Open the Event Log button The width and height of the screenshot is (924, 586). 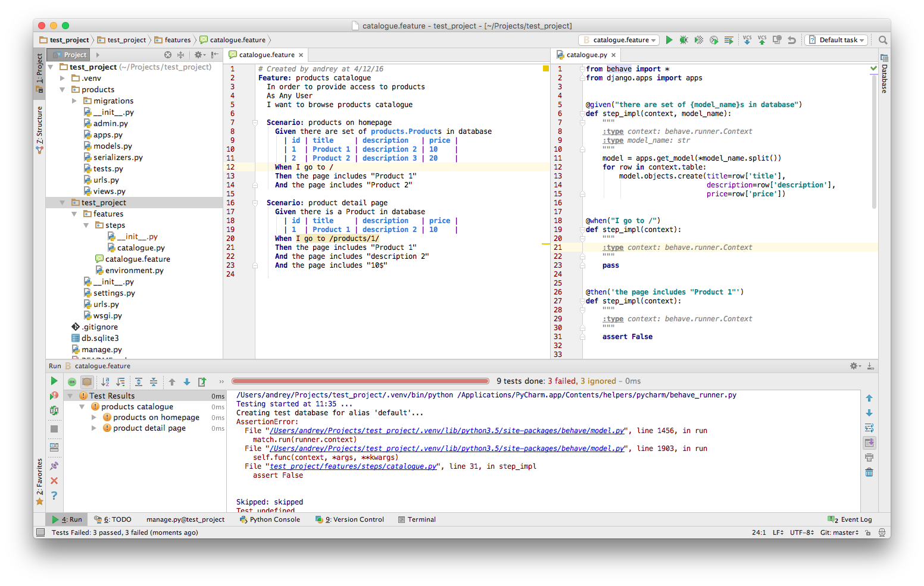(850, 519)
